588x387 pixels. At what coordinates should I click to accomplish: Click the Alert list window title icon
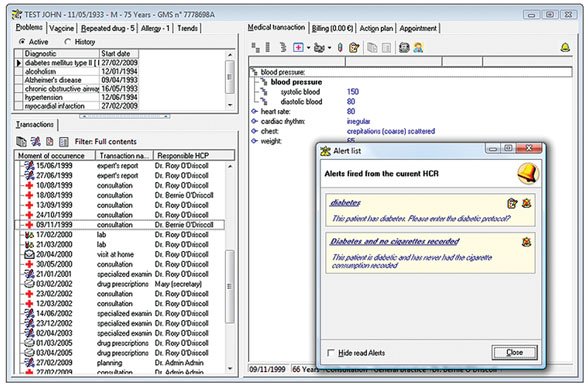[325, 151]
